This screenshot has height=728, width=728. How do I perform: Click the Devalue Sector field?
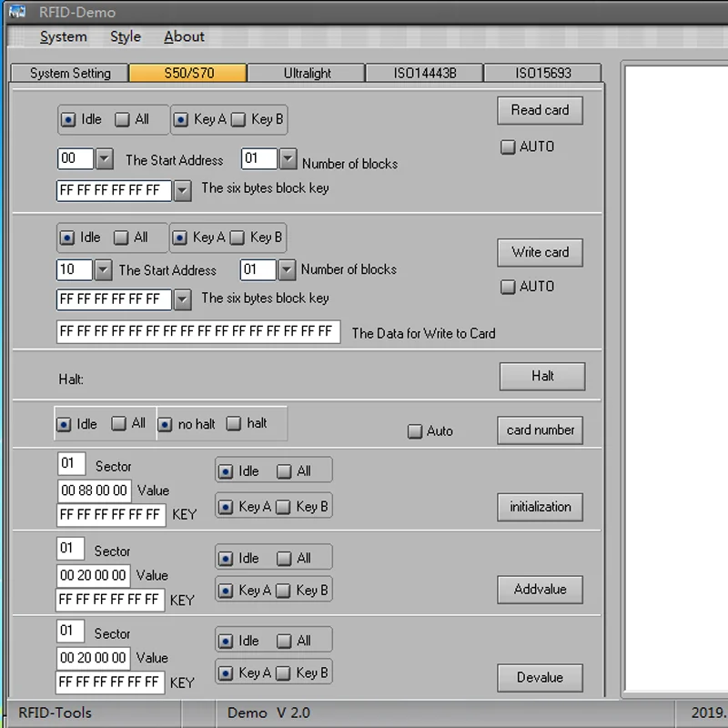[70, 631]
